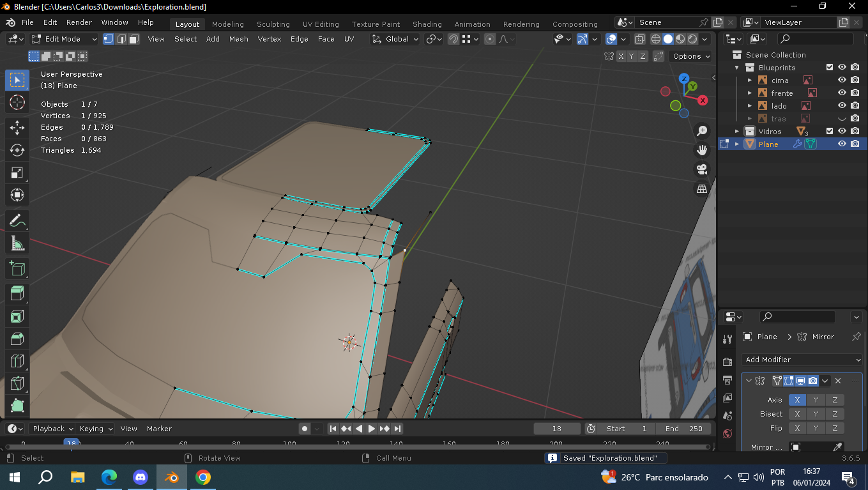
Task: Switch to face select mode
Action: click(x=134, y=39)
